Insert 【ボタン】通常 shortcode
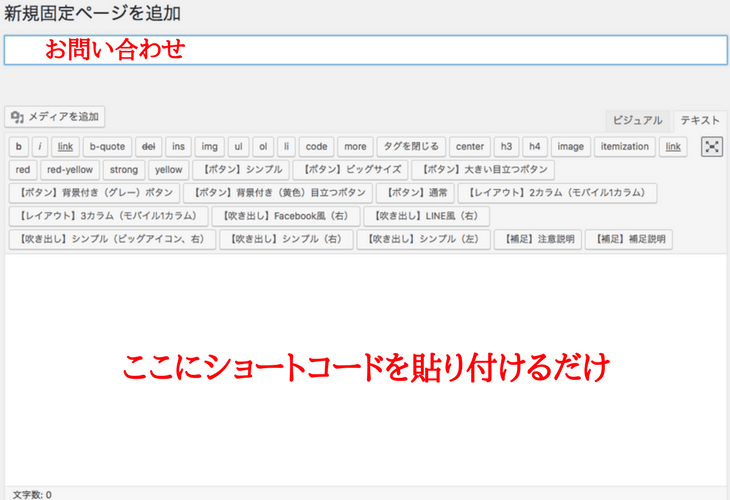The width and height of the screenshot is (730, 500). tap(415, 193)
